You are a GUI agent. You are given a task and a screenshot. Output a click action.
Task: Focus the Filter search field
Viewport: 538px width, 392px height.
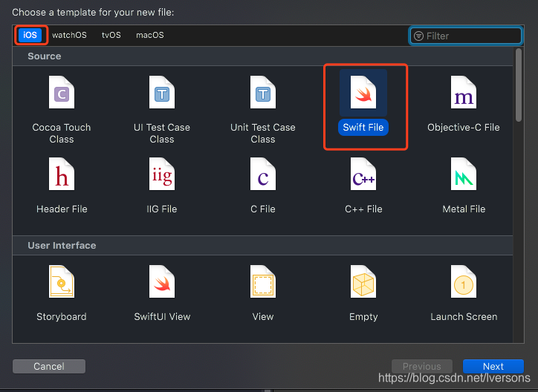click(x=466, y=36)
